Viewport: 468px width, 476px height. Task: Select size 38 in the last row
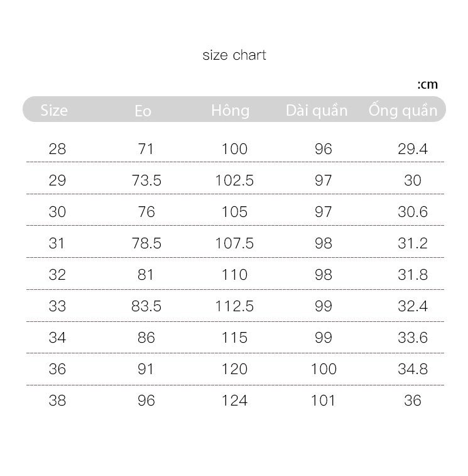click(57, 401)
